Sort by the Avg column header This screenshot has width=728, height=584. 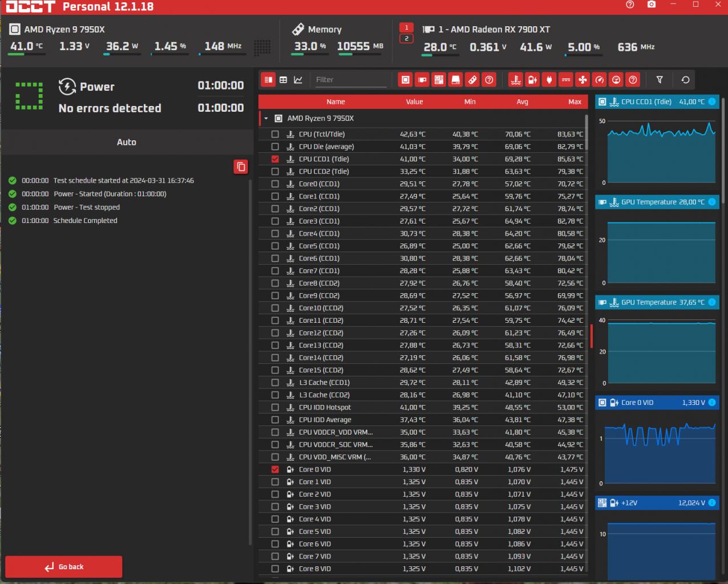pyautogui.click(x=522, y=102)
